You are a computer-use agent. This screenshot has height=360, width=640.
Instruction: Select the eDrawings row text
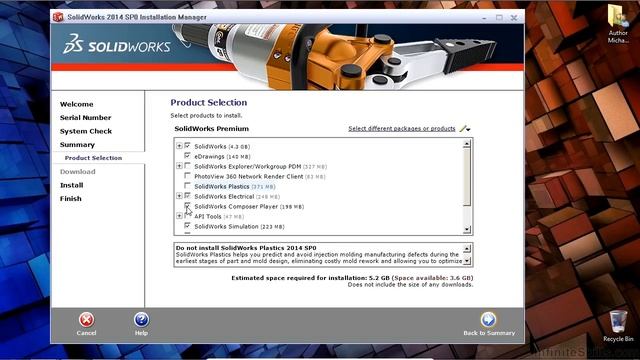[222, 157]
